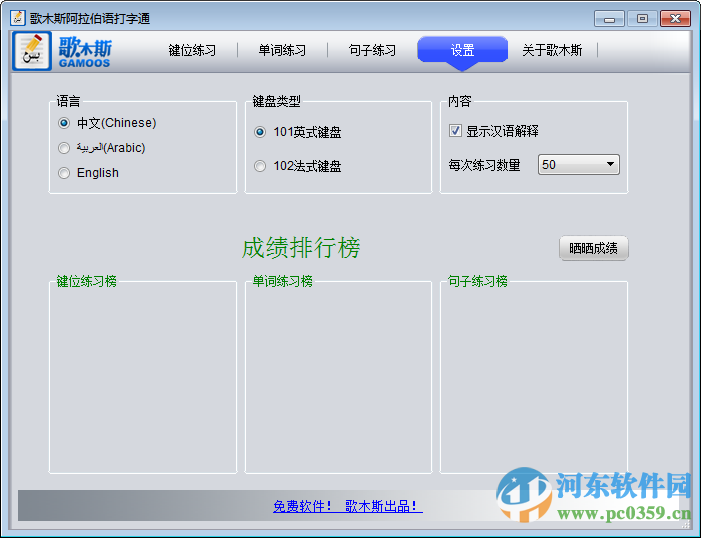Click the Gamoos pencil logo icon

click(32, 51)
